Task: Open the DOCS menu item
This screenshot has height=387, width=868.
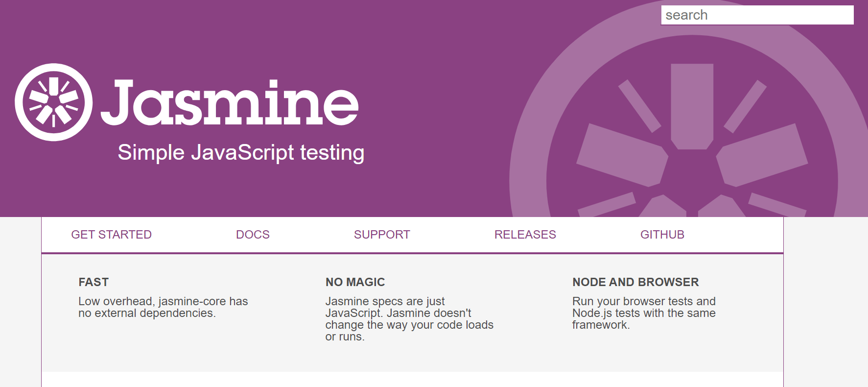Action: (253, 235)
